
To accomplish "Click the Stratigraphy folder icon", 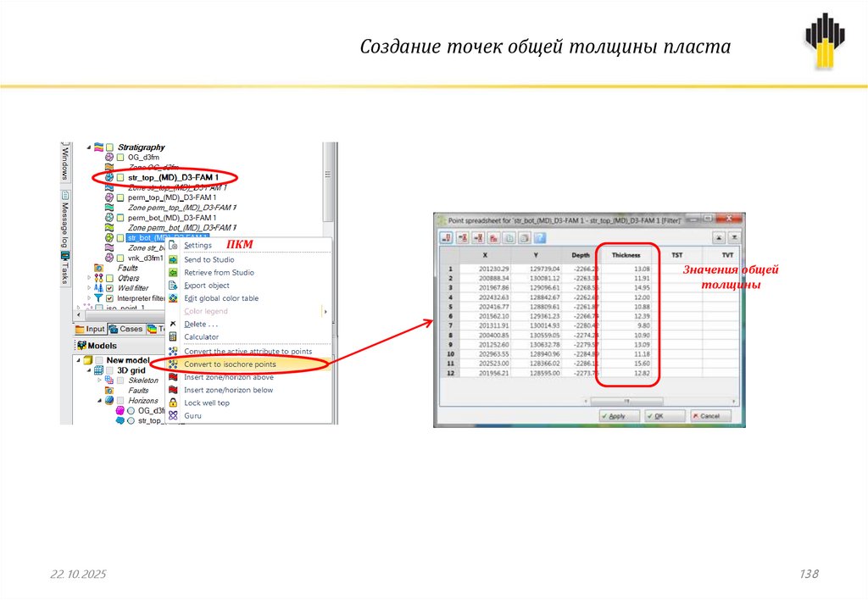I will point(98,147).
